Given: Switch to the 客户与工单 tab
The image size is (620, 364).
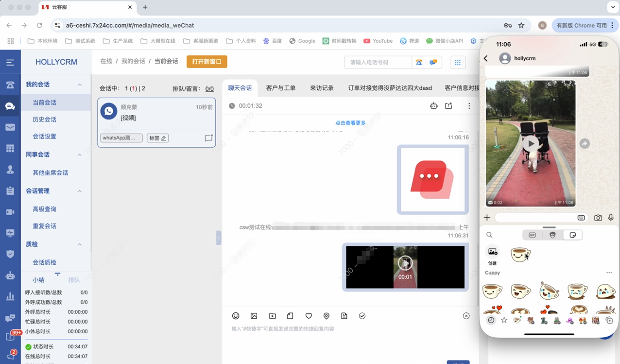Looking at the screenshot, I should 281,88.
